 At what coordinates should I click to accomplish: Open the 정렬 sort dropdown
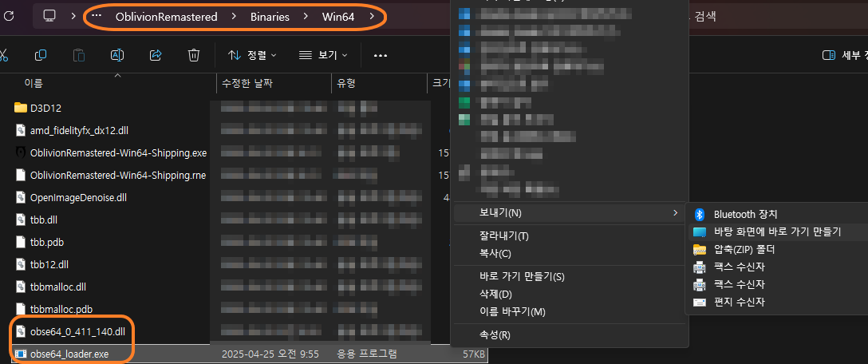(252, 55)
